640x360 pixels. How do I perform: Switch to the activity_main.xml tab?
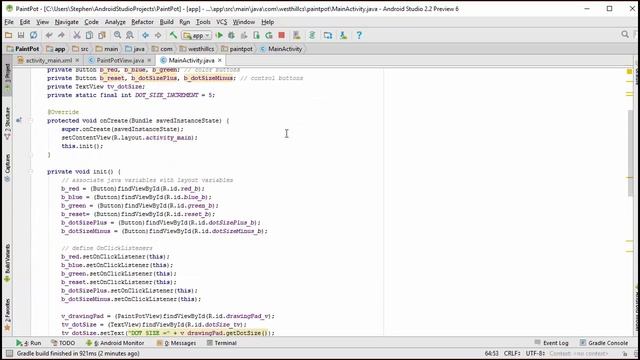49,60
